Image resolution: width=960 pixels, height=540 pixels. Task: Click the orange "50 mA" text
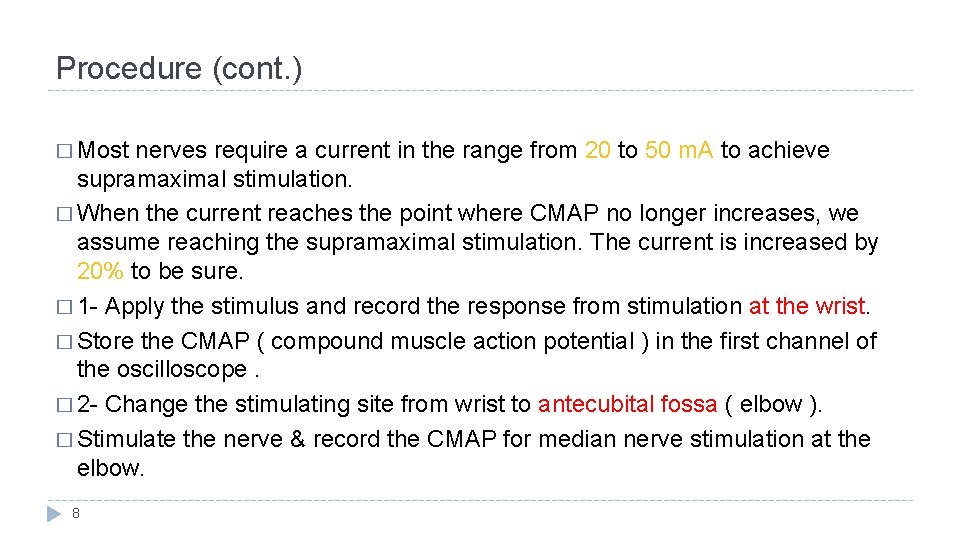point(680,151)
